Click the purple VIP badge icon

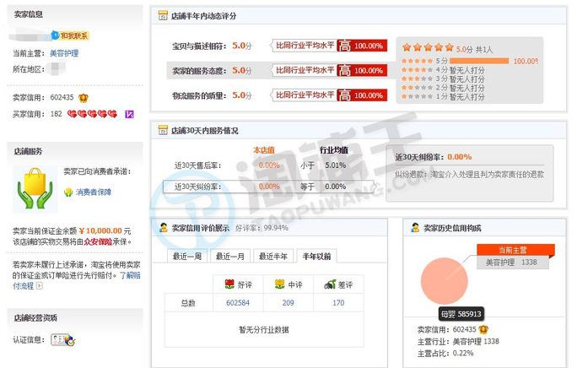(129, 114)
